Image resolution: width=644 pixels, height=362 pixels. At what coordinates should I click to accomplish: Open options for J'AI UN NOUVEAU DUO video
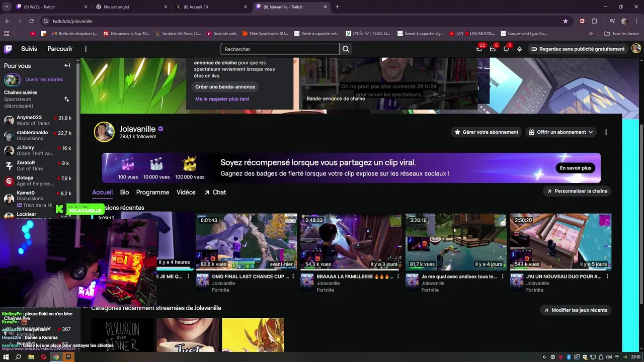608,277
